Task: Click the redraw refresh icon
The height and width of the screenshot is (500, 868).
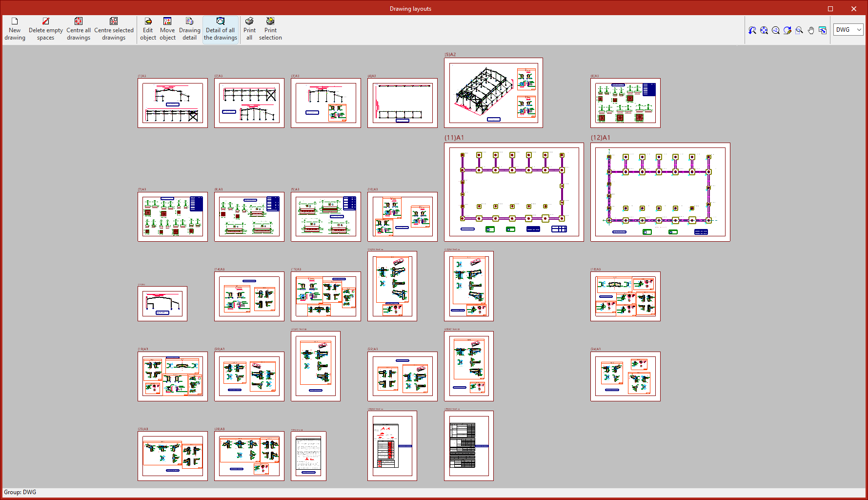Action: point(787,30)
